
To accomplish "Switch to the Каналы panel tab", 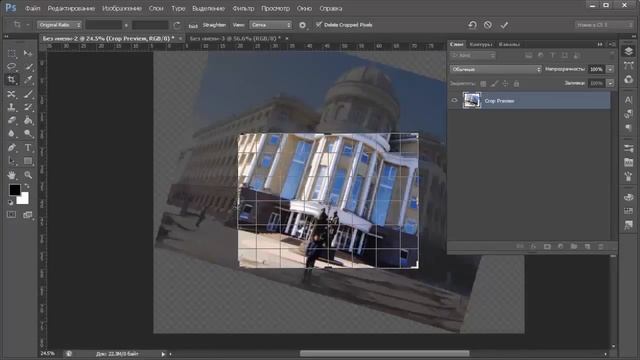I will coord(509,44).
